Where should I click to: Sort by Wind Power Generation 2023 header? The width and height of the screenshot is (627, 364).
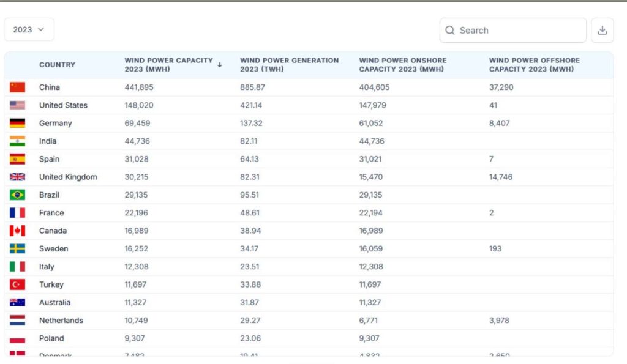[x=289, y=65]
